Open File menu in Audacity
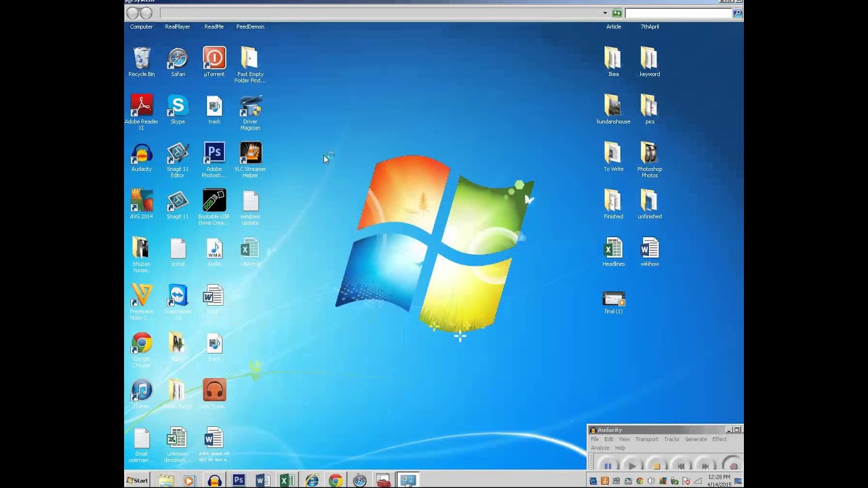Viewport: 868px width, 488px height. pos(595,439)
